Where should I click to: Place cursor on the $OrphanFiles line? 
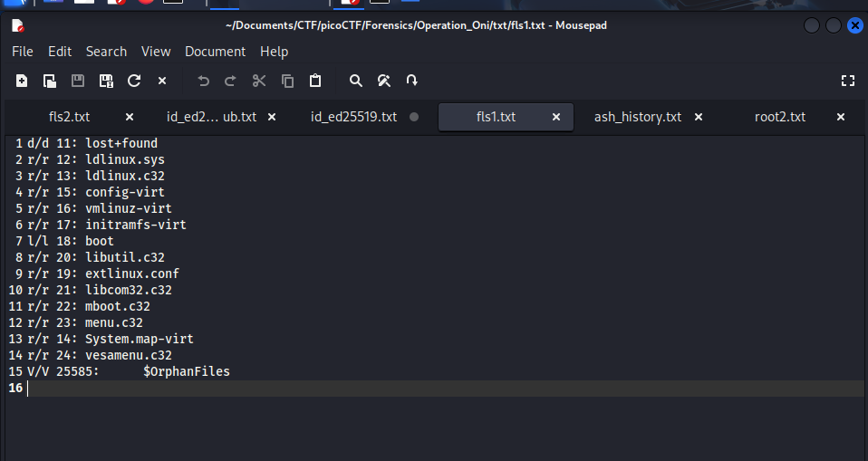click(186, 371)
